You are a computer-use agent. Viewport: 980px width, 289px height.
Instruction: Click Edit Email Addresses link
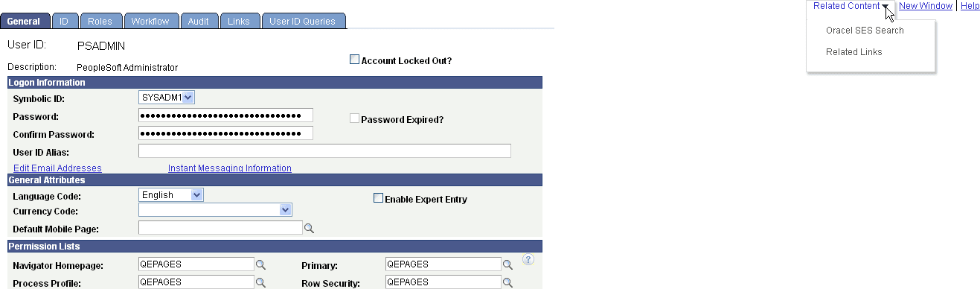57,168
